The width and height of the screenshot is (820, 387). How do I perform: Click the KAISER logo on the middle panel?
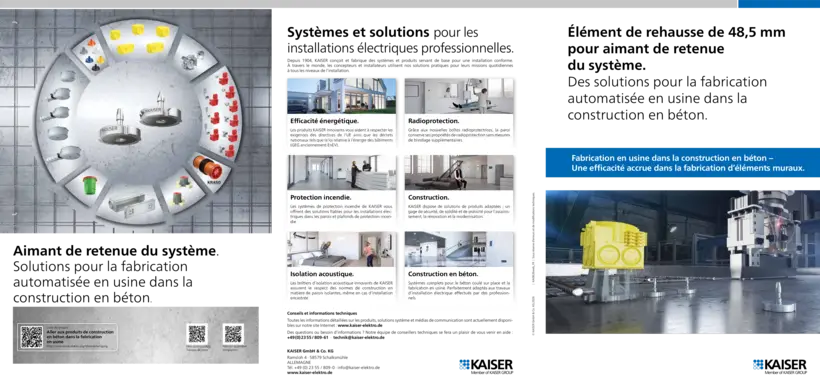[x=486, y=366]
